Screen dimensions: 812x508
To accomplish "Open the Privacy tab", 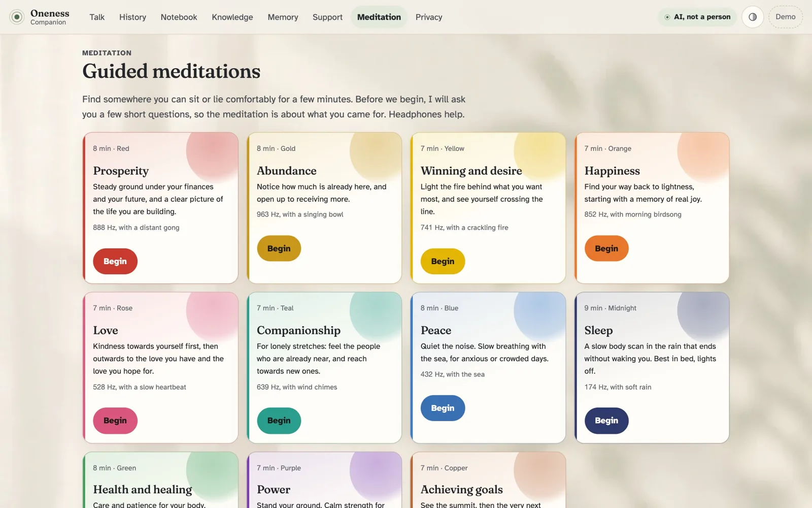I will pyautogui.click(x=429, y=17).
